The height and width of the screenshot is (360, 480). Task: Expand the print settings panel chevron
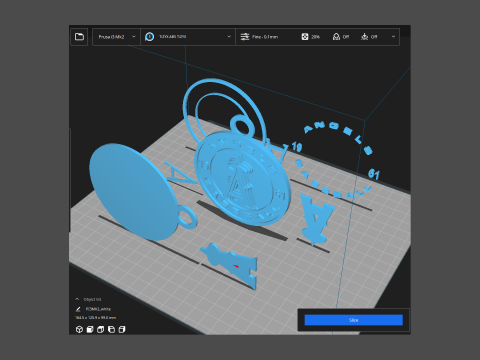[x=393, y=37]
